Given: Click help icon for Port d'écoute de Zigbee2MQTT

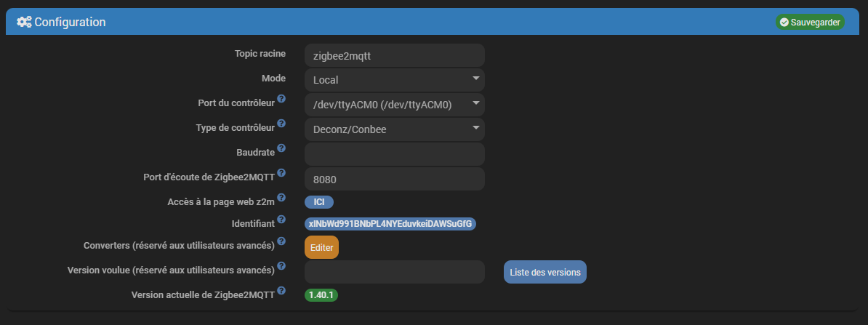Looking at the screenshot, I should click(x=281, y=173).
